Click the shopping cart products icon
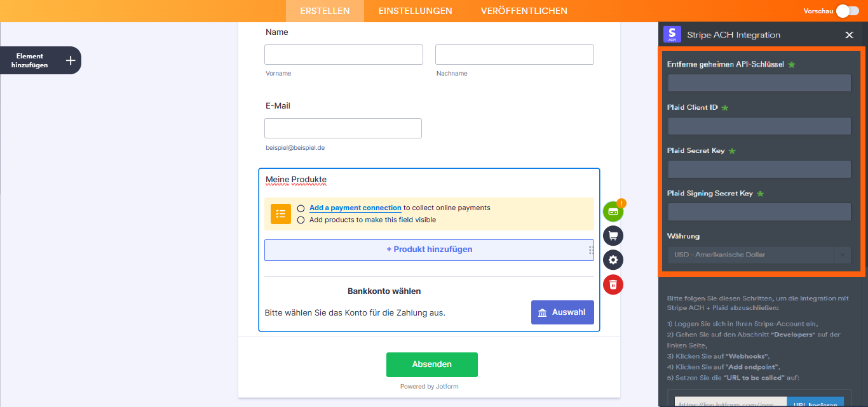Screen dimensions: 868x407 613,236
